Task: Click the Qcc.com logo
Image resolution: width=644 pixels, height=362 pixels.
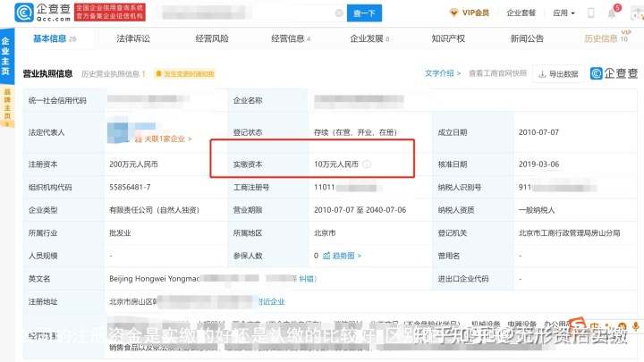Action: pos(43,13)
